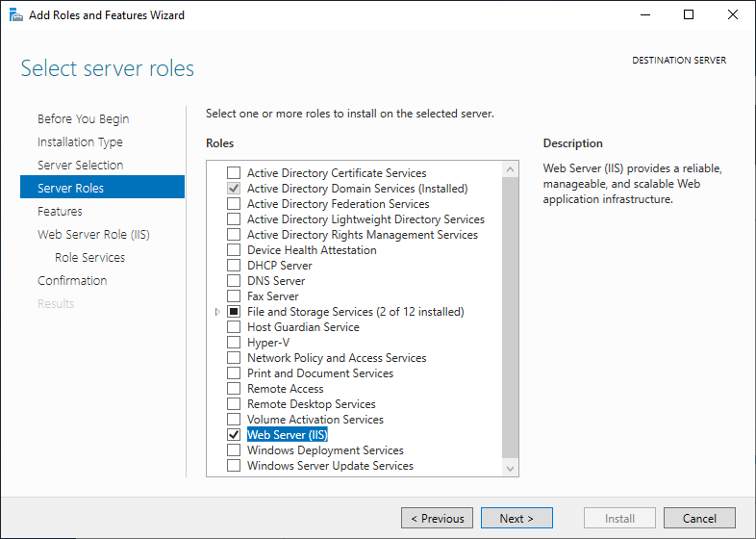Viewport: 756px width, 539px height.
Task: Cancel the wizard
Action: (x=699, y=519)
